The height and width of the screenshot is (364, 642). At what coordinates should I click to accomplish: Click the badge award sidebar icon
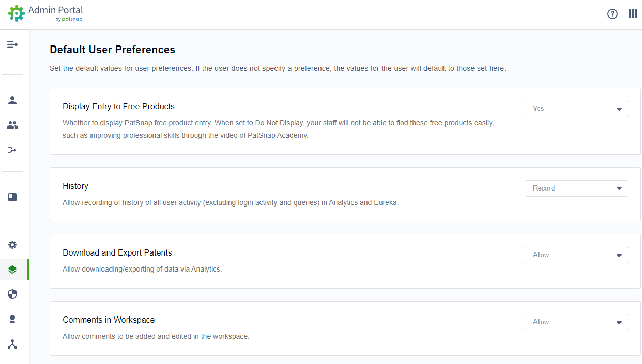coord(12,319)
